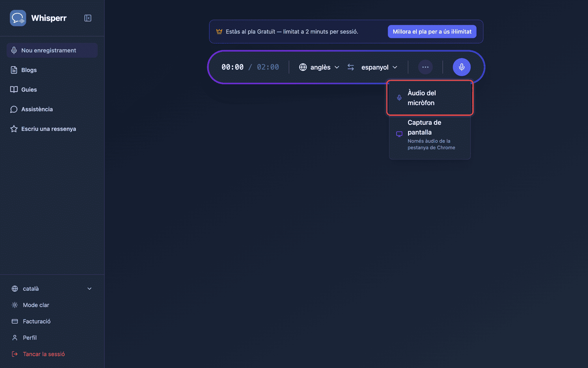This screenshot has height=368, width=588.
Task: Start recording with the microphone button
Action: click(462, 67)
